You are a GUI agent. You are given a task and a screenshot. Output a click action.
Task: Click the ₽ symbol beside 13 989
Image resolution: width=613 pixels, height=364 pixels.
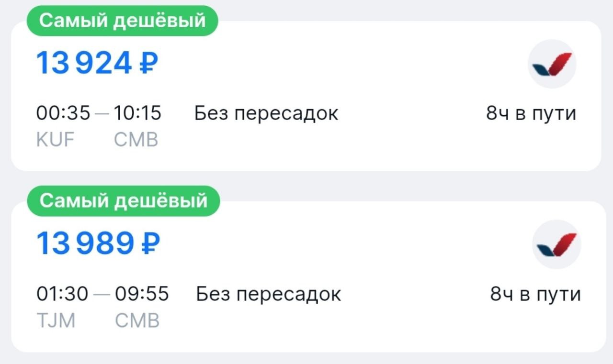point(150,243)
